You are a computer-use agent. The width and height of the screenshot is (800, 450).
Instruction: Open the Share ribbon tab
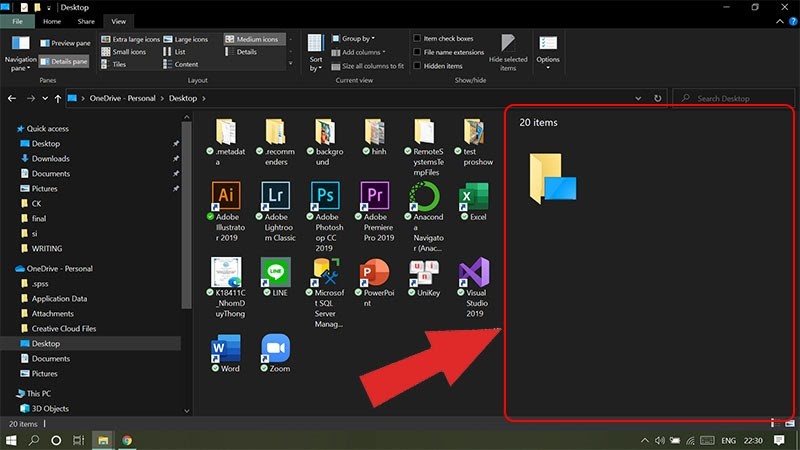click(x=86, y=21)
